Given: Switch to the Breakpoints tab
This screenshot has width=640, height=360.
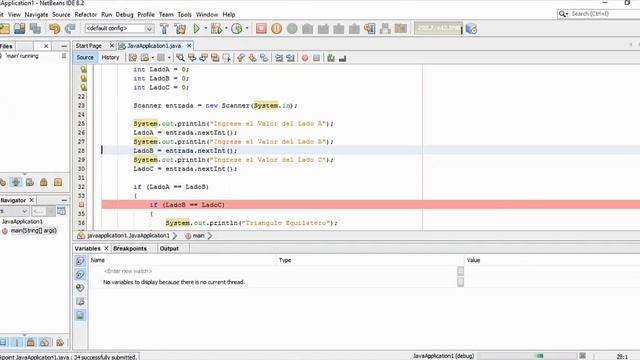Looking at the screenshot, I should click(130, 248).
